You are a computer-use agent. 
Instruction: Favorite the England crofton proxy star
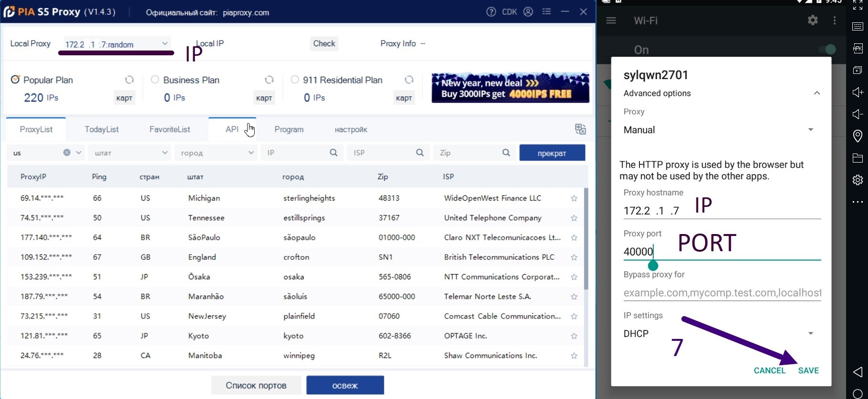coord(574,257)
